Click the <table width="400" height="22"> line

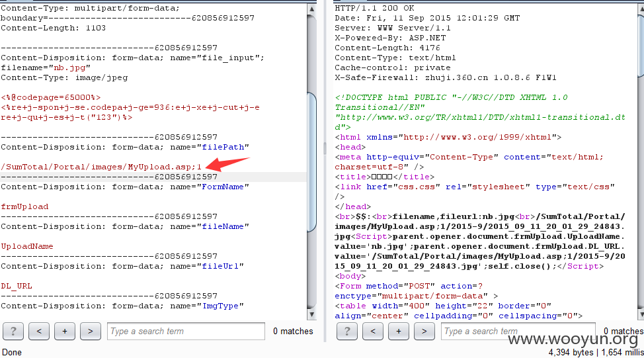pyautogui.click(x=443, y=306)
